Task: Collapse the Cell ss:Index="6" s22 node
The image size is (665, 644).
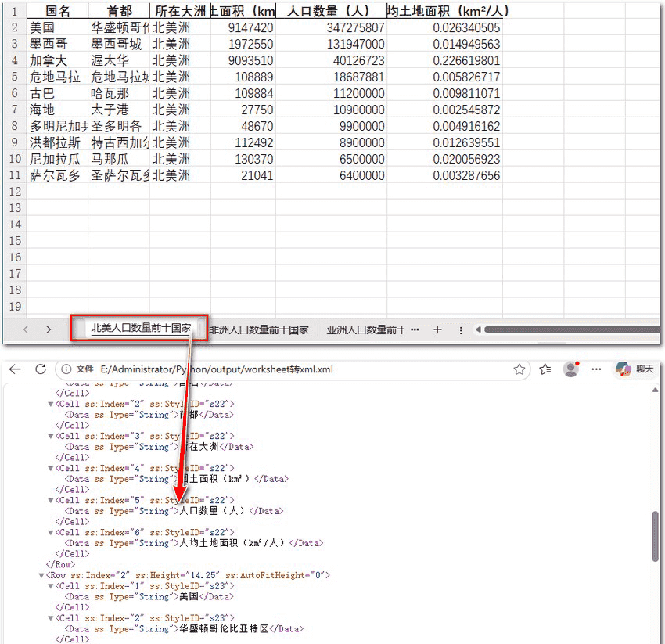Action: [x=51, y=532]
